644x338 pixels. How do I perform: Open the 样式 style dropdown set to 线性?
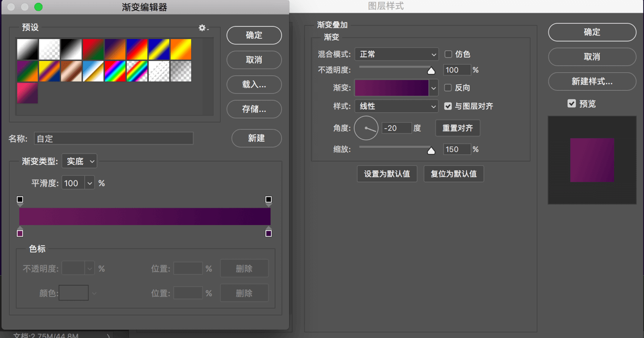396,106
